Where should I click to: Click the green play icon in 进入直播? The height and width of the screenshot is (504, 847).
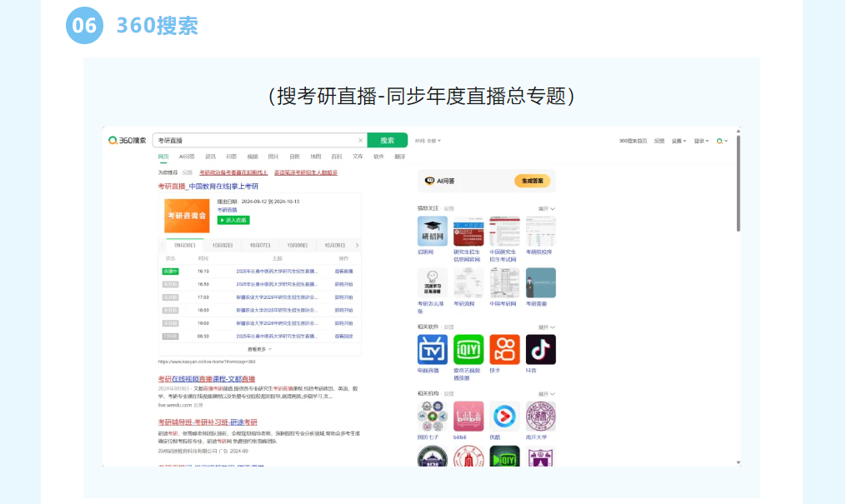(x=222, y=220)
